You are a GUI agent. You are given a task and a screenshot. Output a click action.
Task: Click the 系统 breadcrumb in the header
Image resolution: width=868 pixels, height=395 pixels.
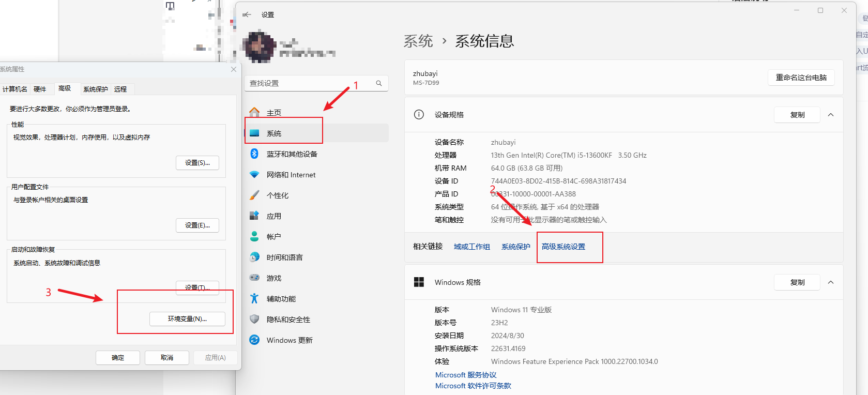tap(418, 41)
